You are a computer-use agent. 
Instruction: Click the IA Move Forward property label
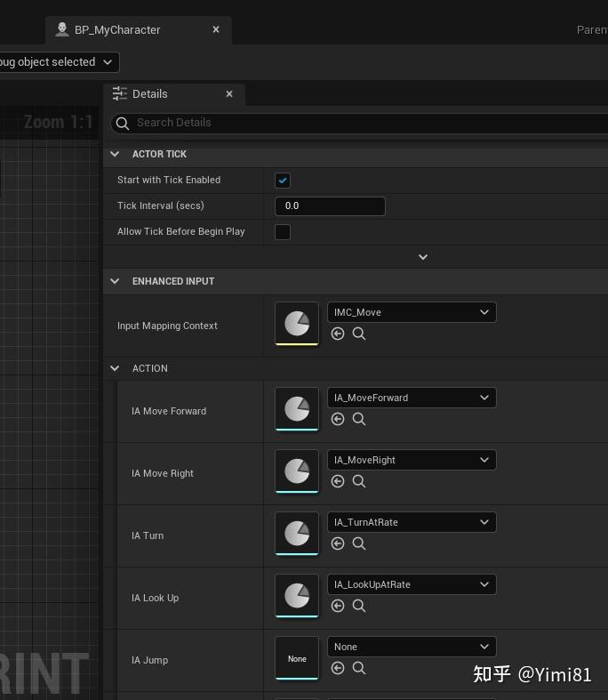[x=169, y=411]
